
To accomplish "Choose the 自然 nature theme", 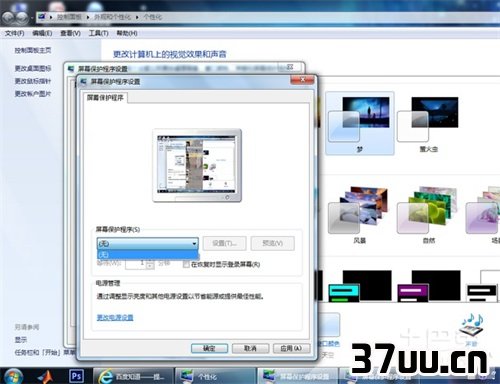I will pyautogui.click(x=428, y=214).
